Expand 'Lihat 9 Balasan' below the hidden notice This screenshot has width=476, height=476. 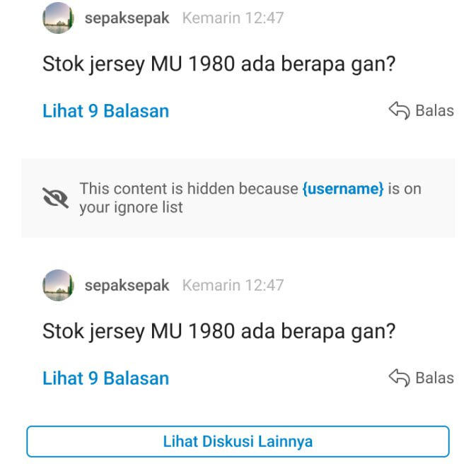click(105, 378)
